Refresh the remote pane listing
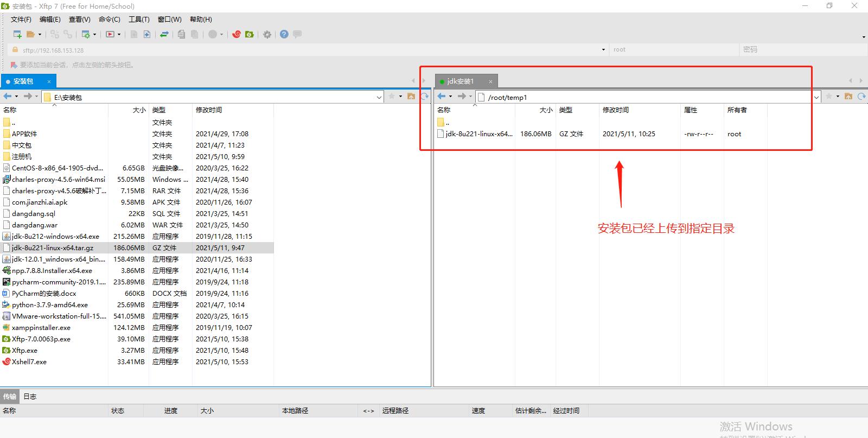Viewport: 868px width, 438px height. coord(861,97)
